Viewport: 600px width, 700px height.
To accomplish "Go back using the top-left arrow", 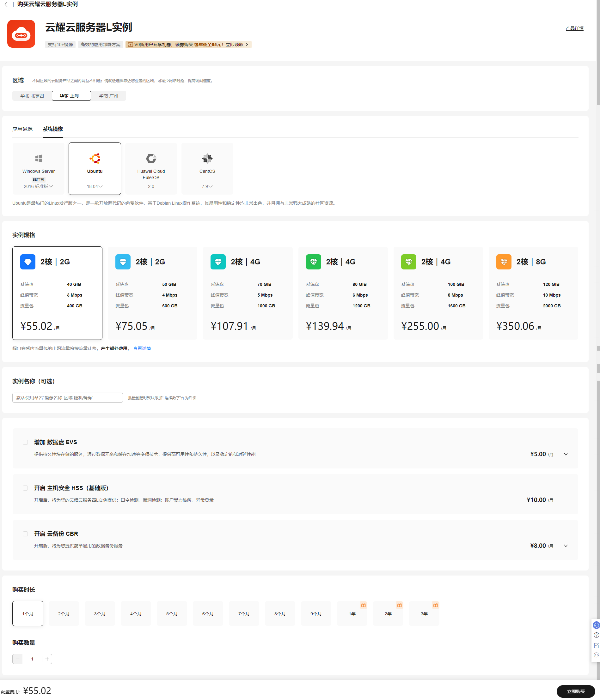I will (6, 4).
